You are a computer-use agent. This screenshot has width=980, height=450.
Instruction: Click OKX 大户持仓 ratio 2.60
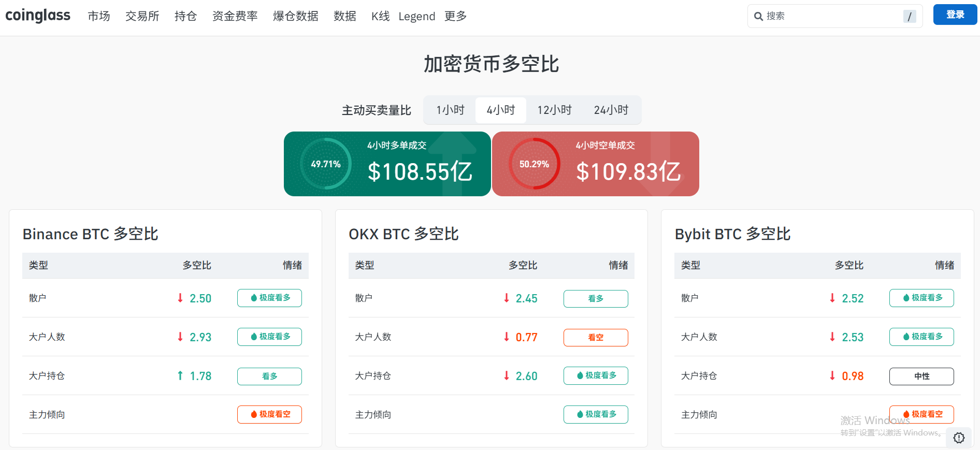pos(527,376)
